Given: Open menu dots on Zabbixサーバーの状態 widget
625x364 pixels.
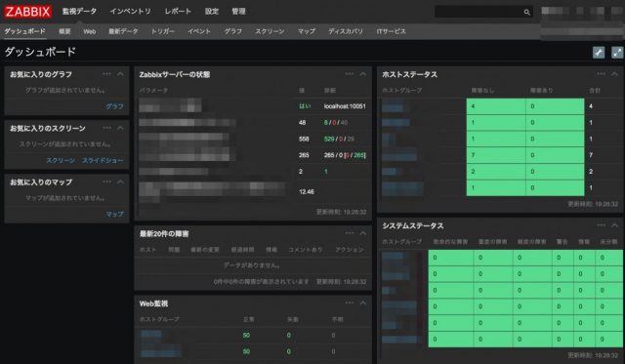Looking at the screenshot, I should 350,74.
